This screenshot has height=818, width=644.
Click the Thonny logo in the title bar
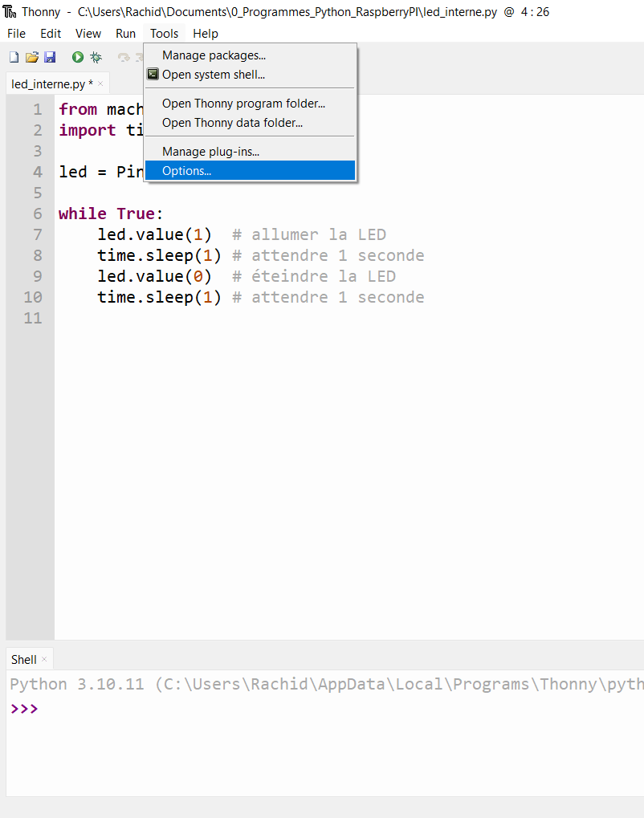(x=10, y=12)
